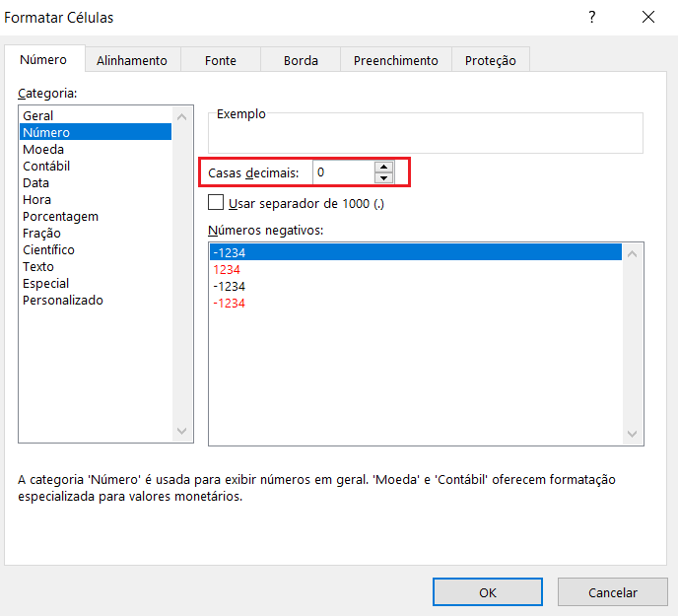Enable Usar separador de 1000 checkbox

(216, 202)
